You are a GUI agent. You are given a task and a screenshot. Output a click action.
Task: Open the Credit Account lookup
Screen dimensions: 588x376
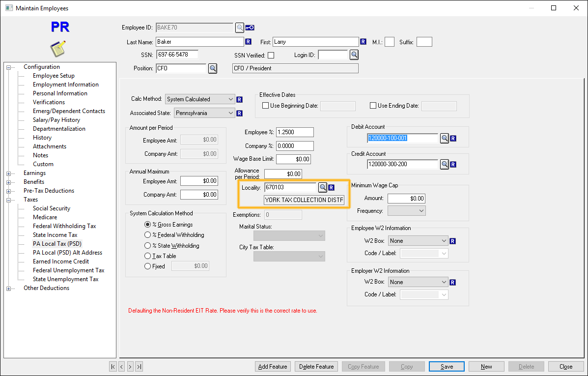[x=445, y=164]
